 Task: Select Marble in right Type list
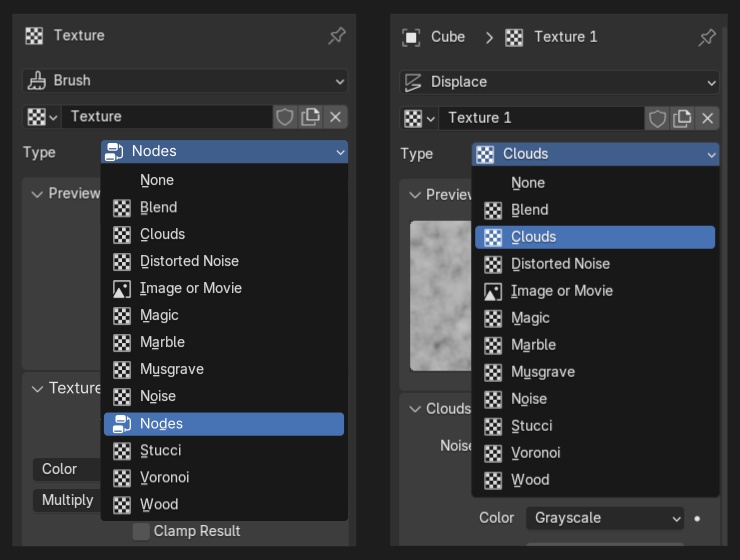(x=595, y=345)
